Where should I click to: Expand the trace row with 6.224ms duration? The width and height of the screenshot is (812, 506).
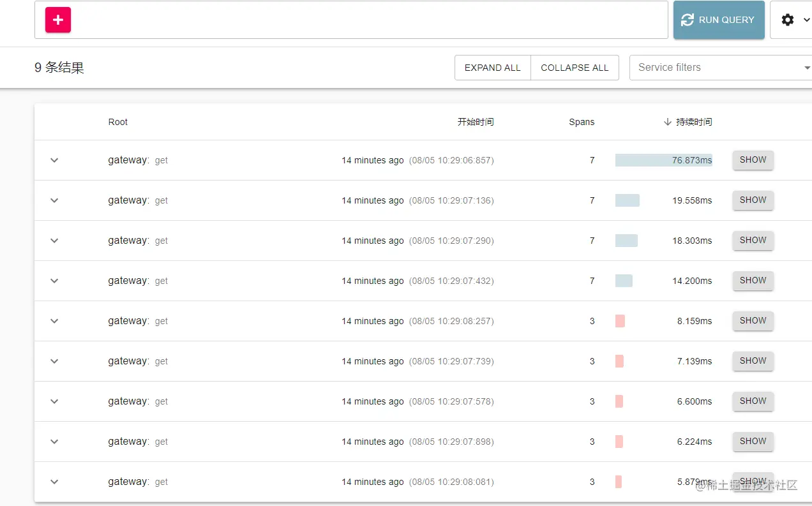click(x=54, y=442)
